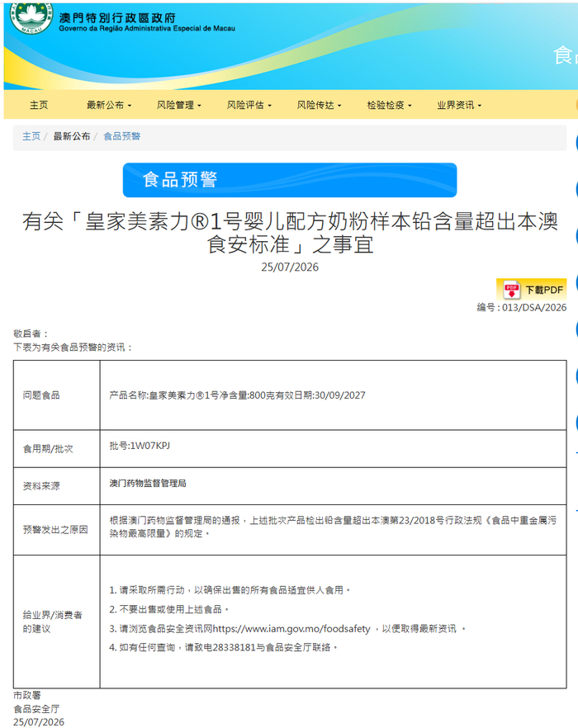
Task: Open the 主页 navigation menu item
Action: (x=39, y=105)
